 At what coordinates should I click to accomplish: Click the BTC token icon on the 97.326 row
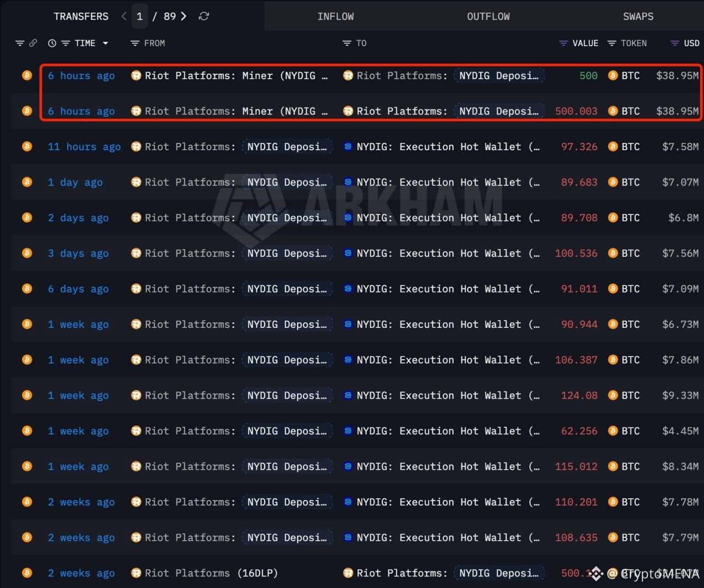coord(613,146)
